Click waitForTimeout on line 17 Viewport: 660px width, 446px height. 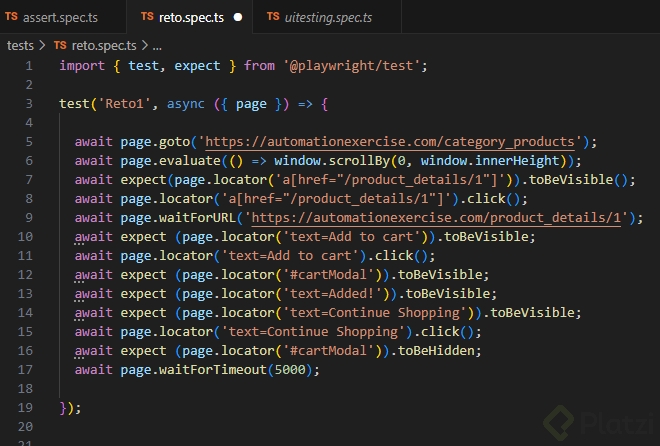(x=213, y=370)
